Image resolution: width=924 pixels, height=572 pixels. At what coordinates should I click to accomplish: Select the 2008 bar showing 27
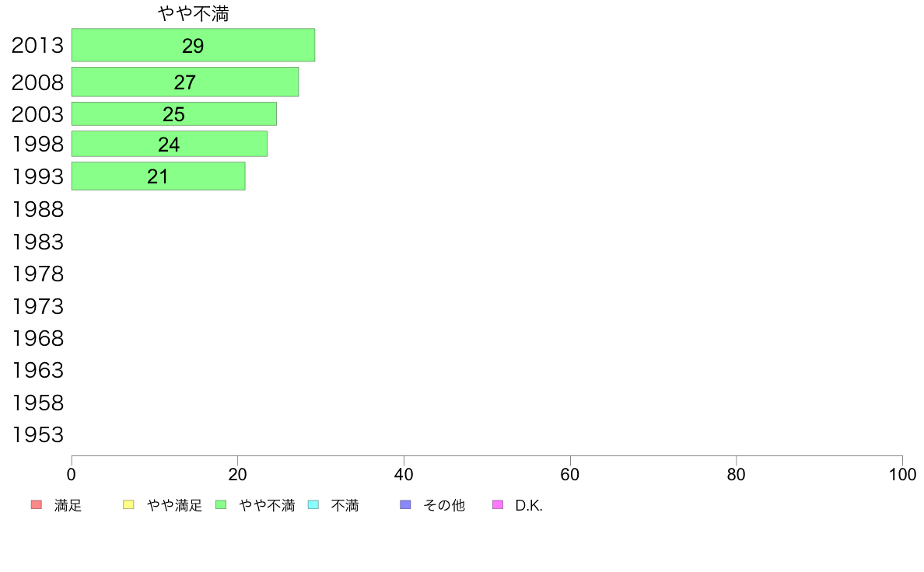(x=185, y=82)
